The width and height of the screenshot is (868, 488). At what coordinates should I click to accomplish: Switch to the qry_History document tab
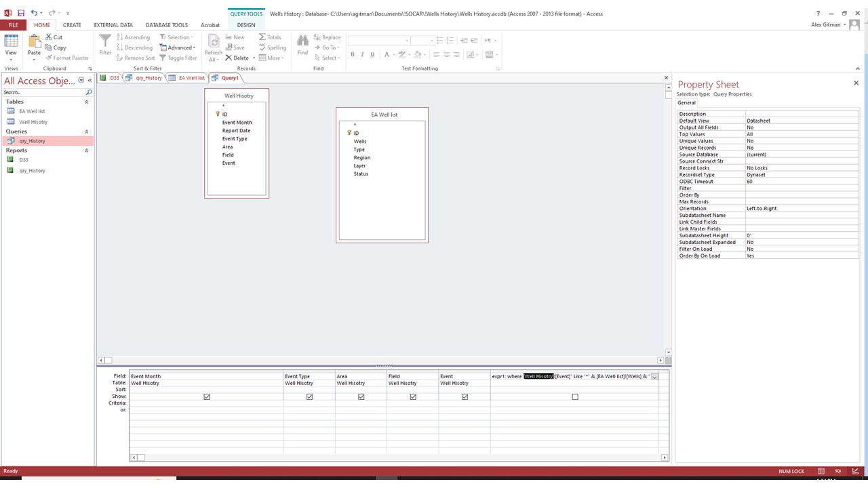point(144,78)
